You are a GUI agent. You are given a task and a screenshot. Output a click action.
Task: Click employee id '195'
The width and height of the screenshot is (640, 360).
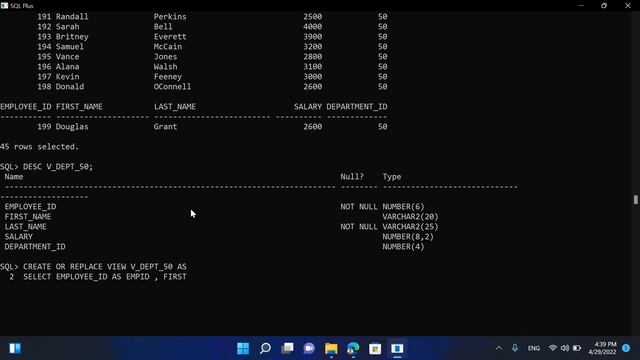point(44,57)
